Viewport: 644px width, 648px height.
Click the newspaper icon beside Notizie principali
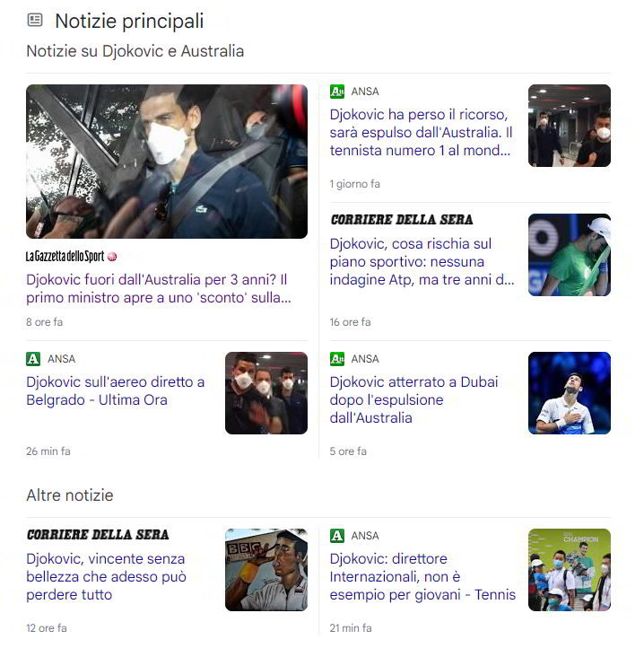(x=35, y=20)
